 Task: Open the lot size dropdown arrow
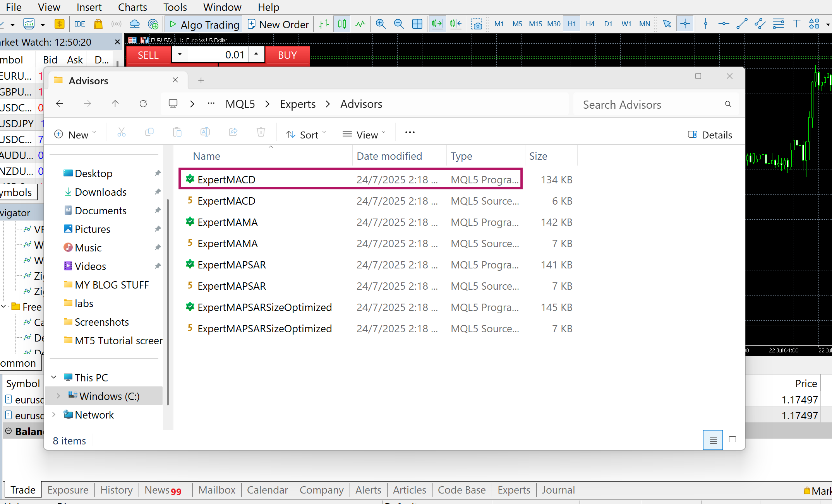click(x=180, y=54)
